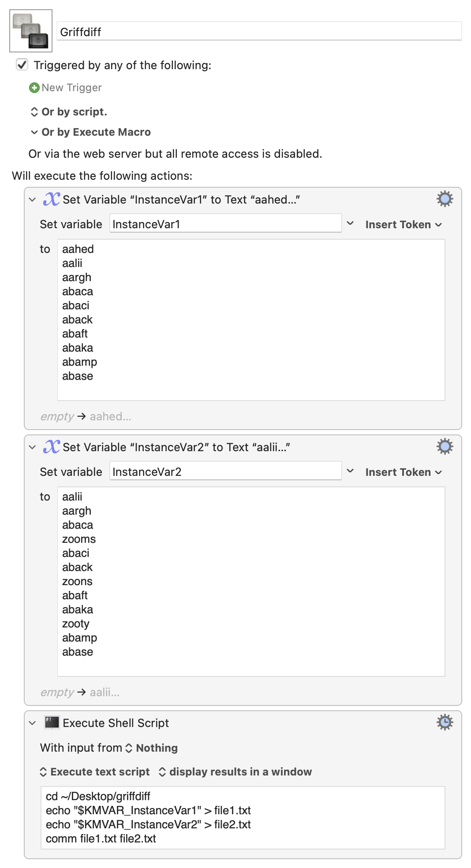Viewport: 471px width, 868px height.
Task: Click the Griffdiff macro icon thumbnail
Action: 31,31
